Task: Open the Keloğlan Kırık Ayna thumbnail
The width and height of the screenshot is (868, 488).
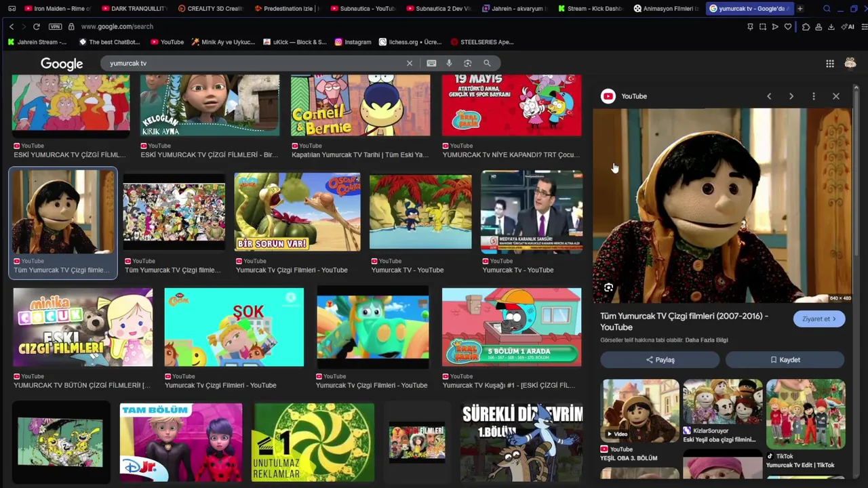Action: coord(210,106)
